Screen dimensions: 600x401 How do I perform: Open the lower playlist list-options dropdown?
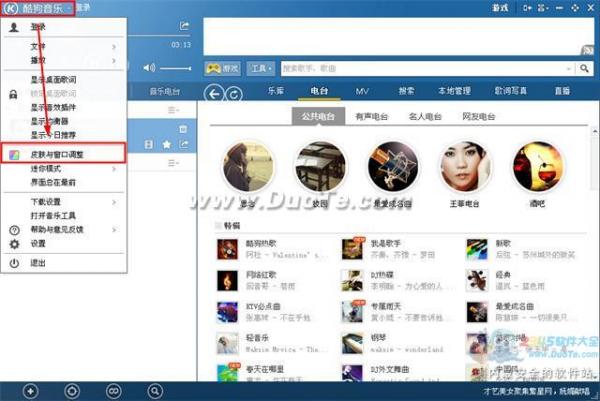[173, 163]
